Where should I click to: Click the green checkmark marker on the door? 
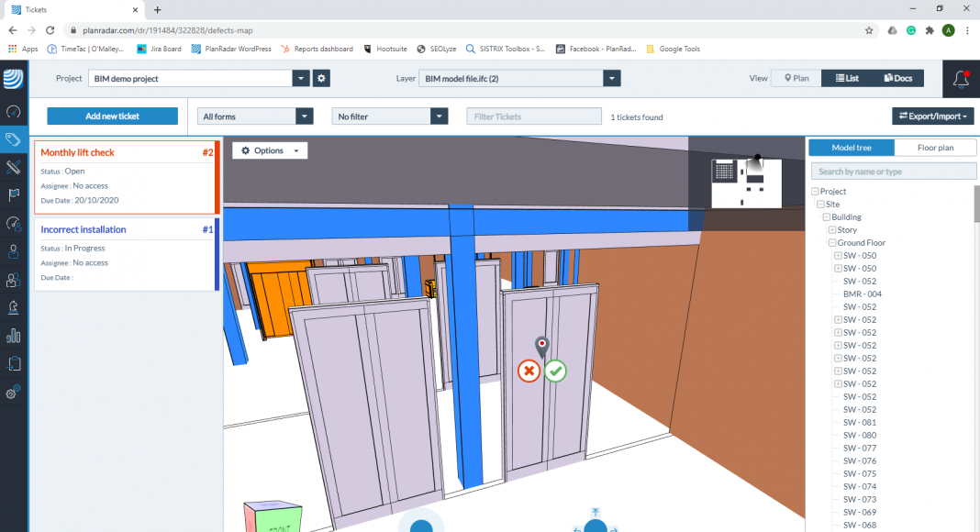(555, 371)
